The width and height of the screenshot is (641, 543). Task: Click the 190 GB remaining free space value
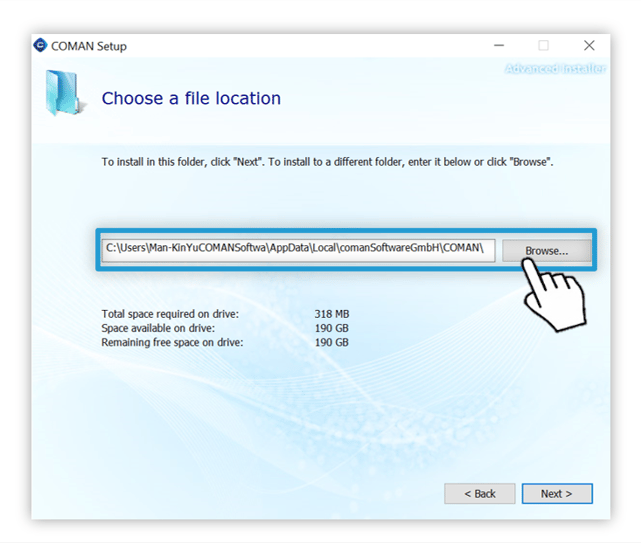331,342
